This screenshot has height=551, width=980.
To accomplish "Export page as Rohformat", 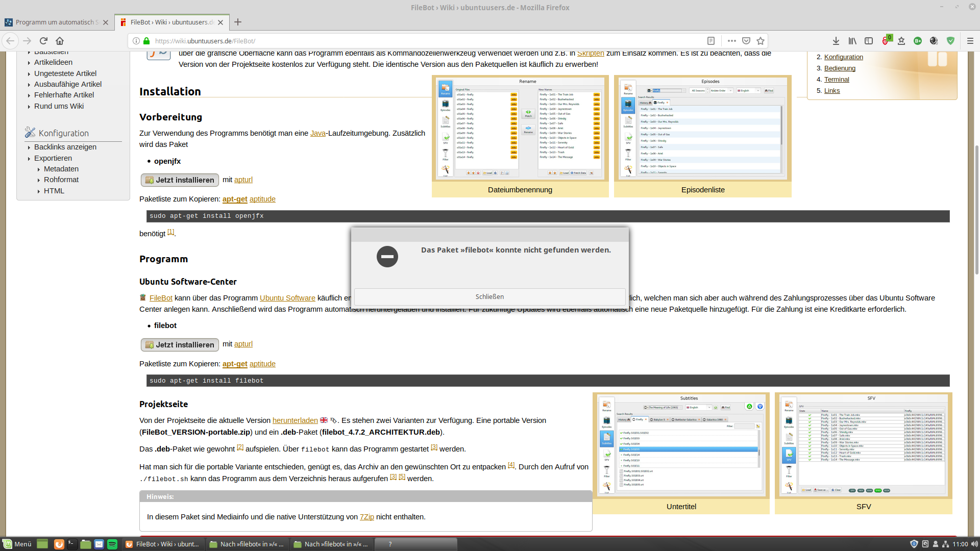I will click(x=61, y=180).
